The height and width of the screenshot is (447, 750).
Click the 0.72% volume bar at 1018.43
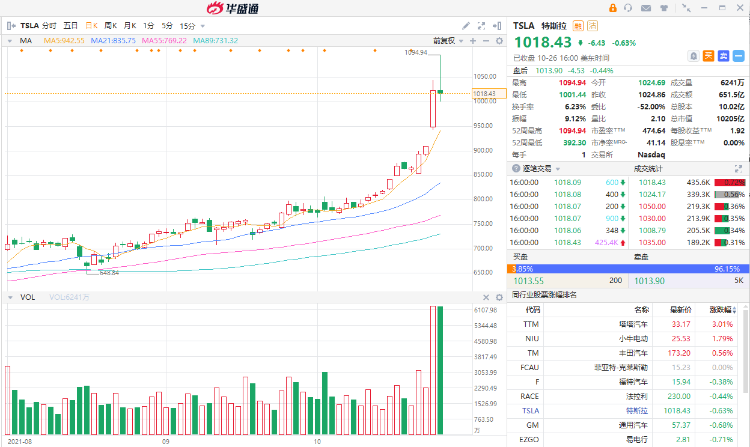[x=730, y=183]
